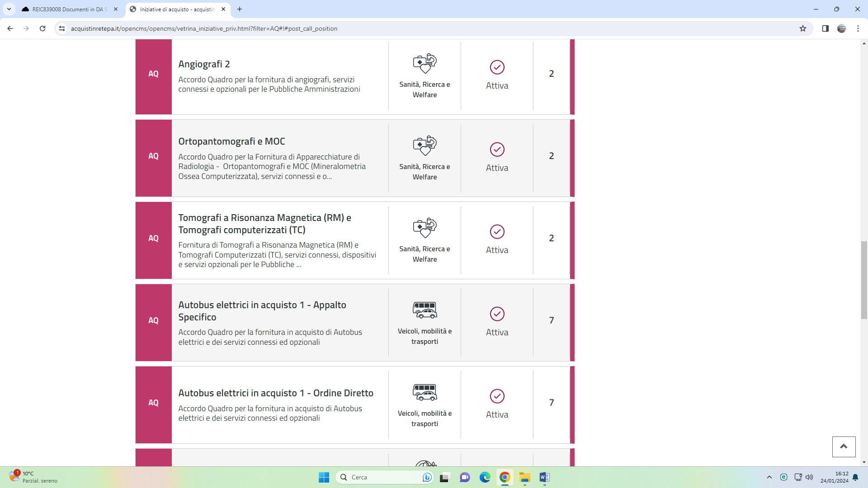
Task: Click the vehicles icon for Autobus Appalto Specifico
Action: click(x=425, y=310)
